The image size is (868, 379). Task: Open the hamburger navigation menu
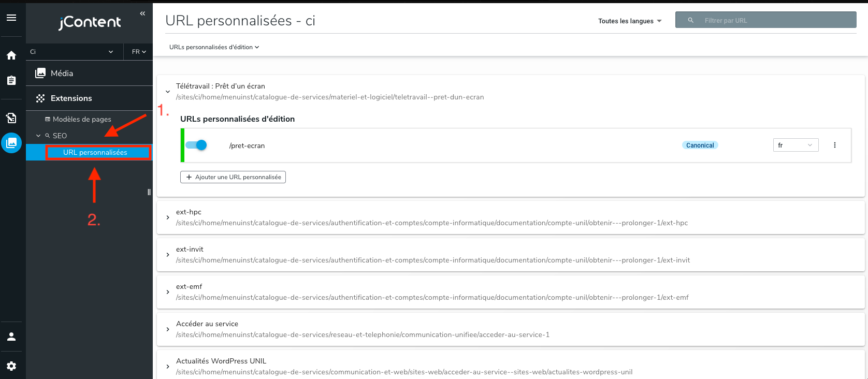coord(11,18)
